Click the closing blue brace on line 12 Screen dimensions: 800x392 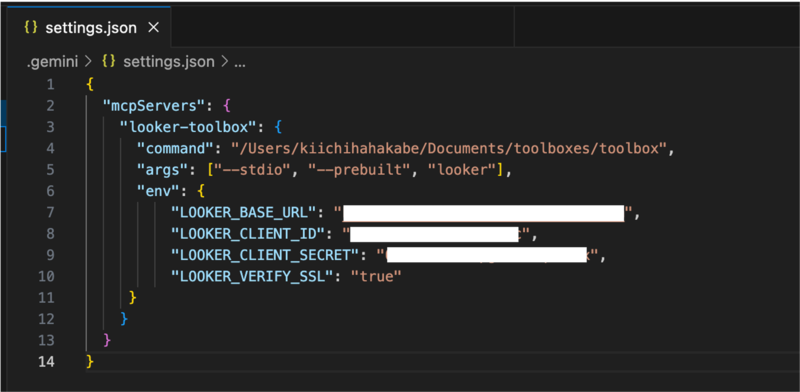124,319
